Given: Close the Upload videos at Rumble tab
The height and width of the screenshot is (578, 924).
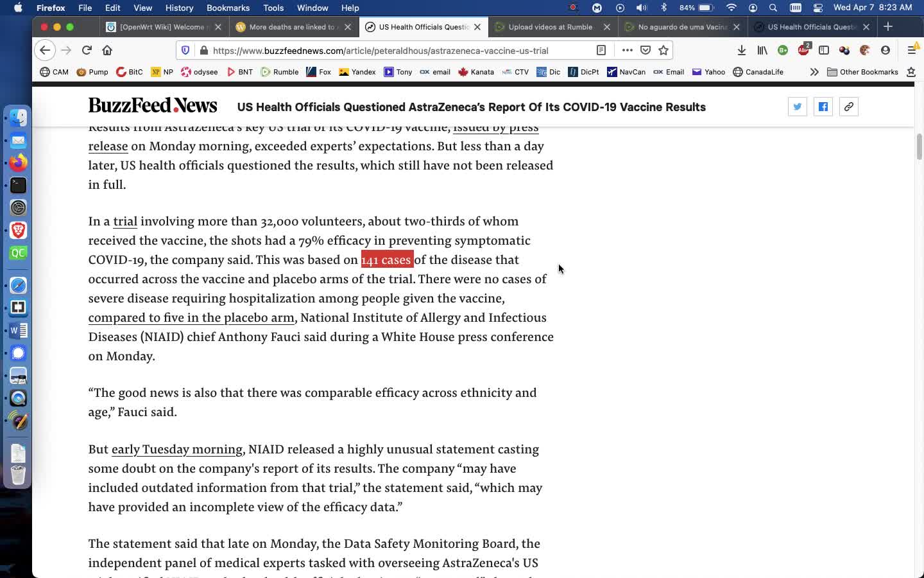Looking at the screenshot, I should 607,27.
